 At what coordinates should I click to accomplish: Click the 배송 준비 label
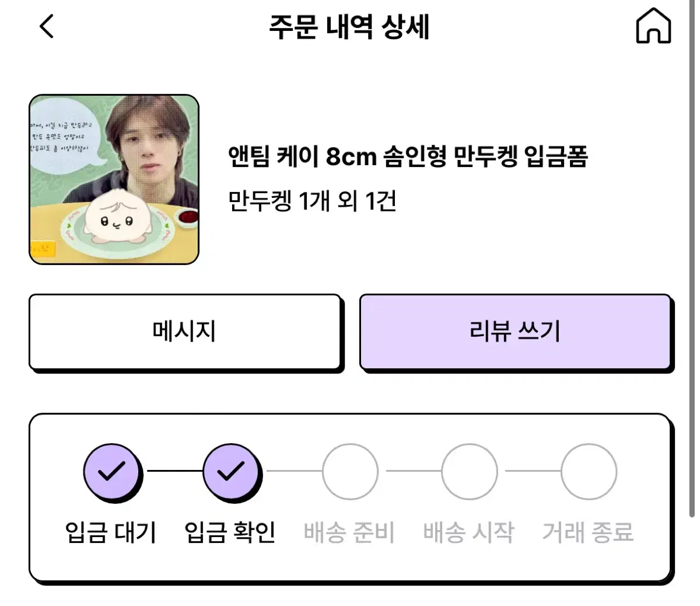tap(349, 532)
